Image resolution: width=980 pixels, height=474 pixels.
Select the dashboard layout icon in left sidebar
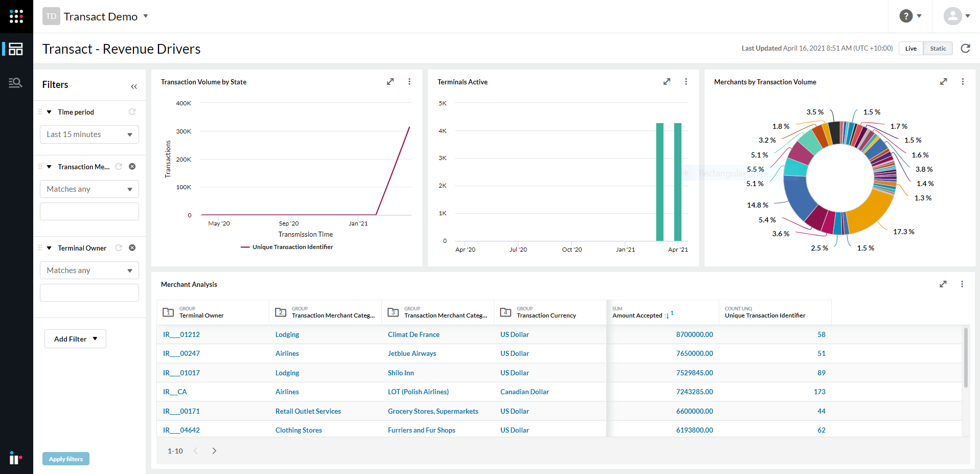[16, 49]
